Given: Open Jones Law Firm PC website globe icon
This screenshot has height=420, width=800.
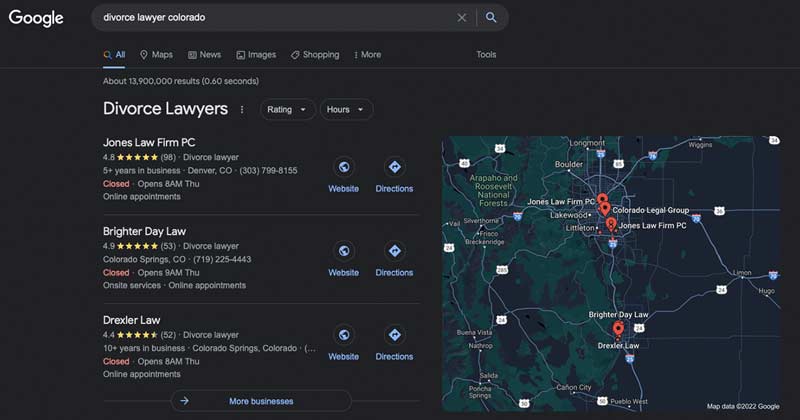Looking at the screenshot, I should click(x=344, y=167).
